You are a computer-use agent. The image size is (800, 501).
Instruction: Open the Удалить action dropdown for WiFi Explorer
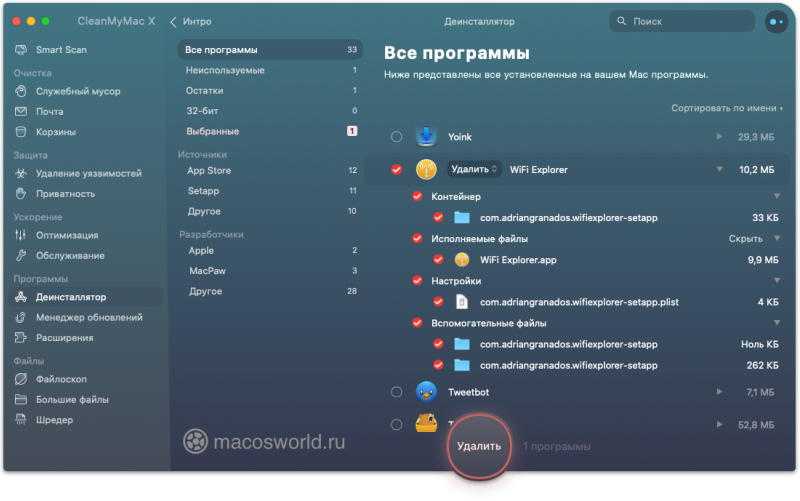(474, 169)
